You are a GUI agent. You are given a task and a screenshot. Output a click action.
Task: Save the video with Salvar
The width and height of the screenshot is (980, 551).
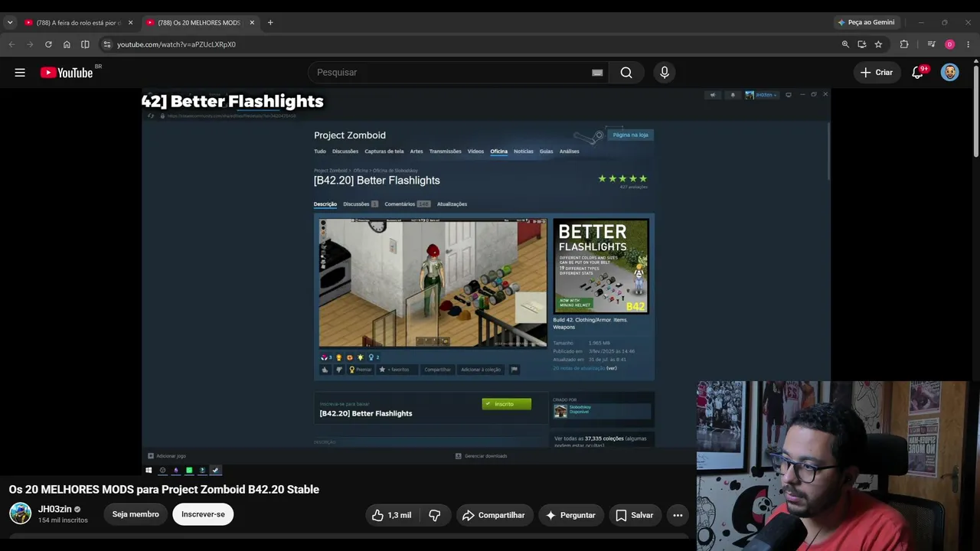pyautogui.click(x=634, y=515)
